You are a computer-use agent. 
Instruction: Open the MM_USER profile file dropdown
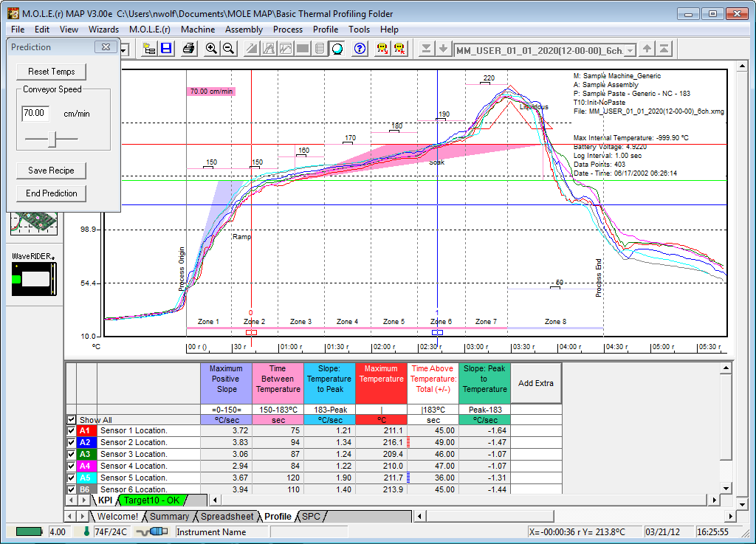click(x=630, y=50)
